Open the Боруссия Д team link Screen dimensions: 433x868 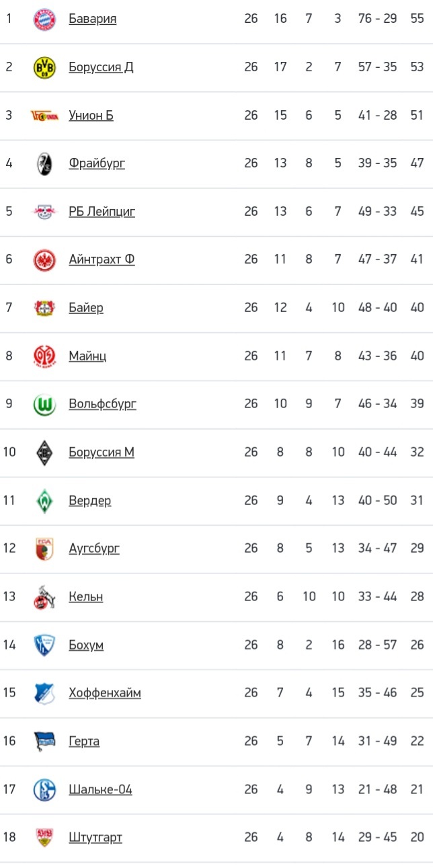point(101,67)
